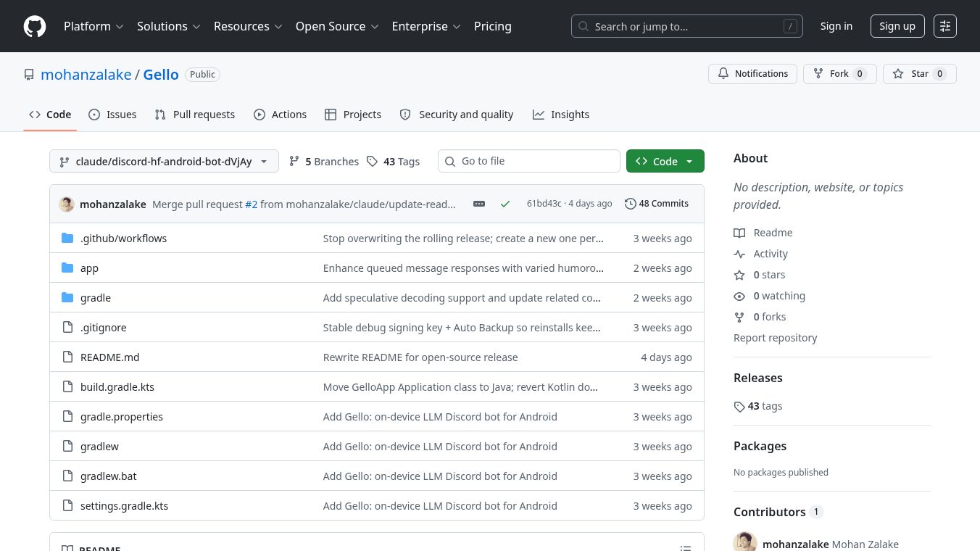Screen dimensions: 980x551
Task: Open the README.md file
Action: (110, 357)
